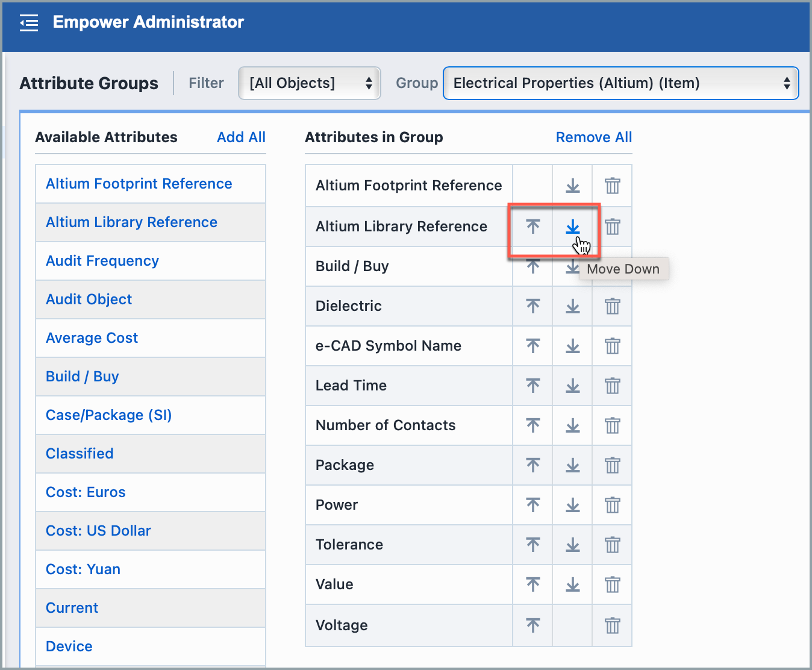This screenshot has width=812, height=670.
Task: Collapse the sidebar using the top-left icon
Action: point(28,22)
